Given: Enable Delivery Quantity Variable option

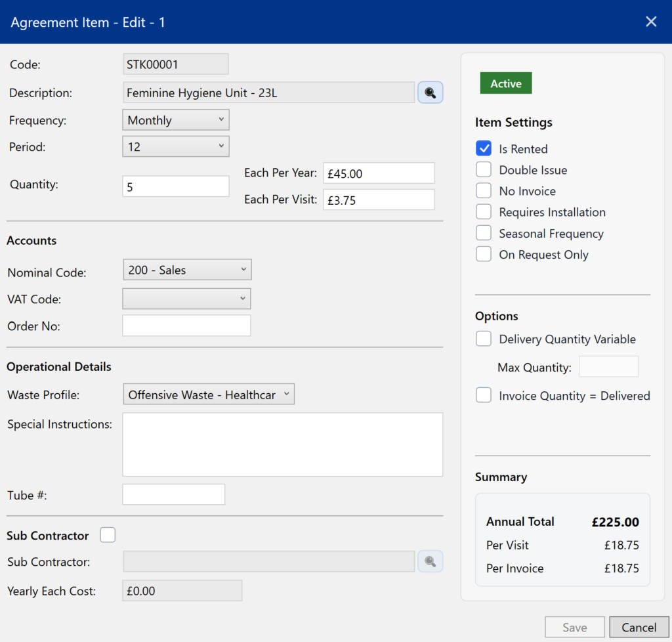Looking at the screenshot, I should [x=484, y=339].
